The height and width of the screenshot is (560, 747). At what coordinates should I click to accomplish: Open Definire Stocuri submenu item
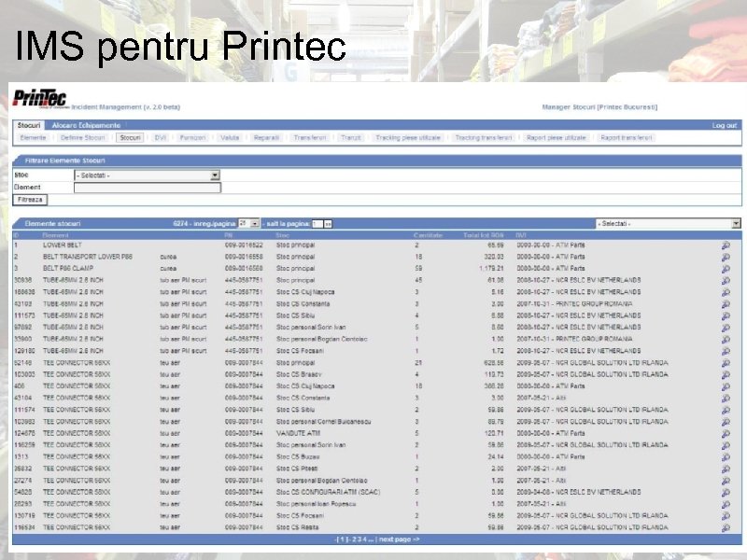[x=83, y=137]
